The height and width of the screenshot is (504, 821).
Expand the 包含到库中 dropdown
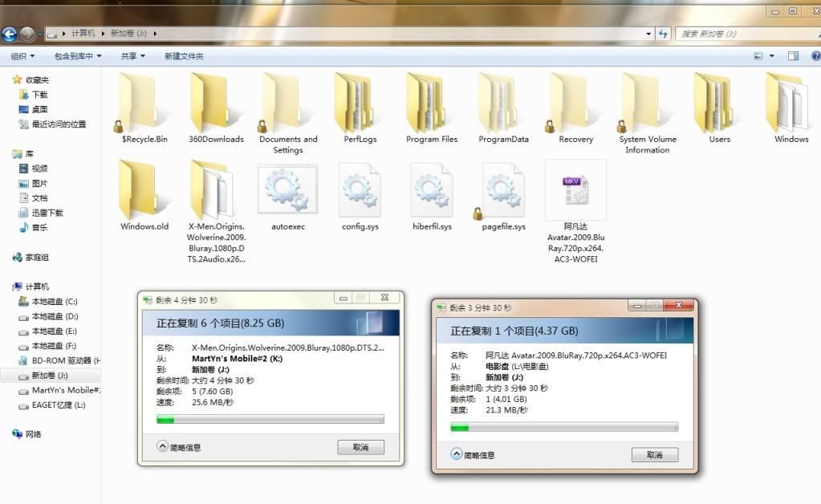78,56
